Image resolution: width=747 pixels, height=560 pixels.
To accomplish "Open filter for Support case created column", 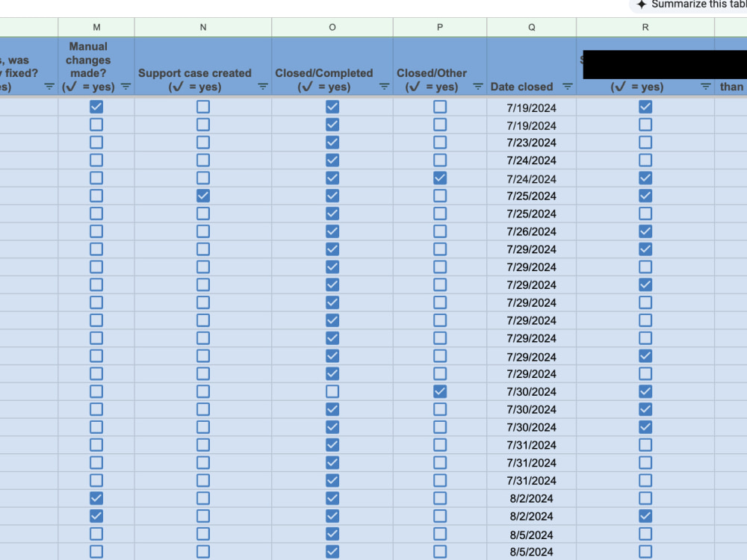I will click(x=262, y=87).
